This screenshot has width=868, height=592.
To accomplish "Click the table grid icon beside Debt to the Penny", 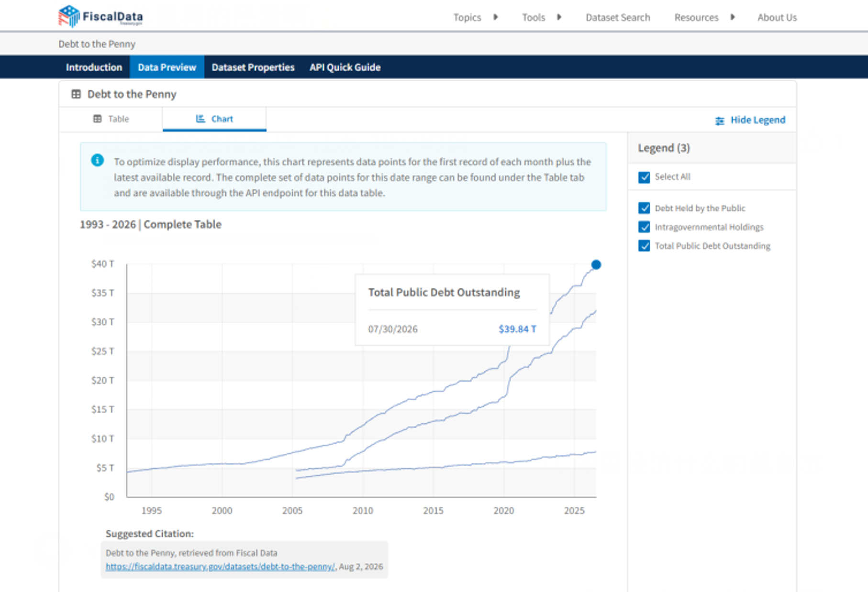I will click(x=76, y=94).
